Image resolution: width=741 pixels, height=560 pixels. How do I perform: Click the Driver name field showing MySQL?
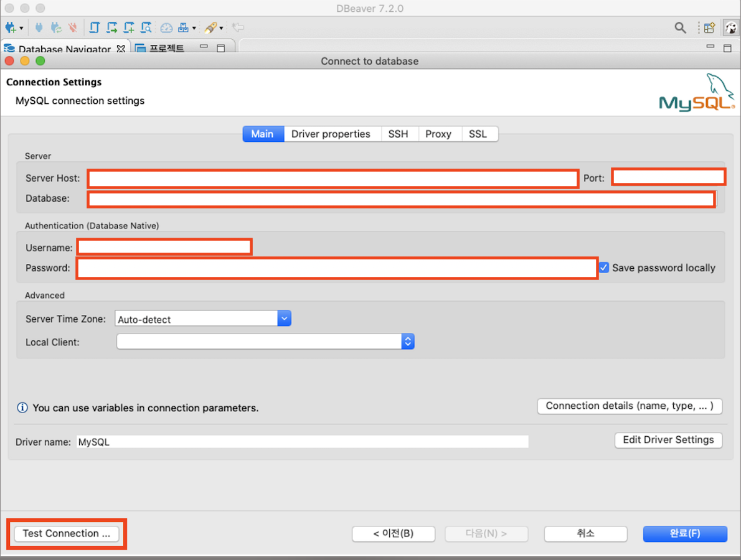click(x=303, y=442)
